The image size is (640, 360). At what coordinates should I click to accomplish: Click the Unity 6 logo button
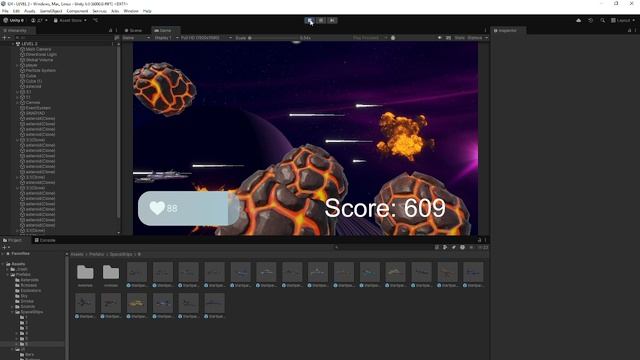click(x=13, y=20)
